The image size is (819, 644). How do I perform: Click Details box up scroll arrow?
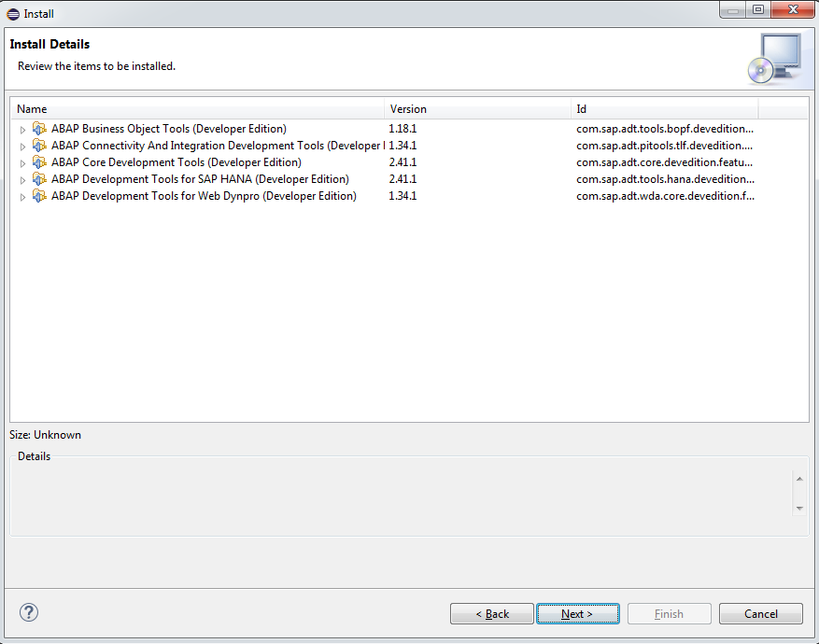(799, 479)
